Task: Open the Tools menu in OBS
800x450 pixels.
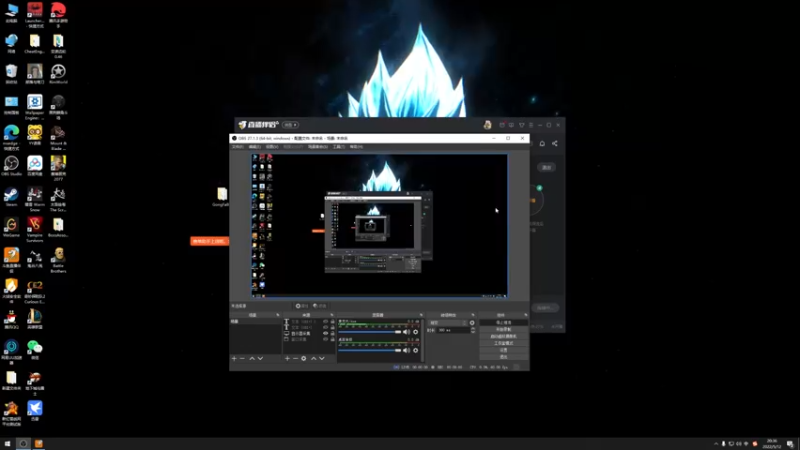Action: (x=339, y=146)
